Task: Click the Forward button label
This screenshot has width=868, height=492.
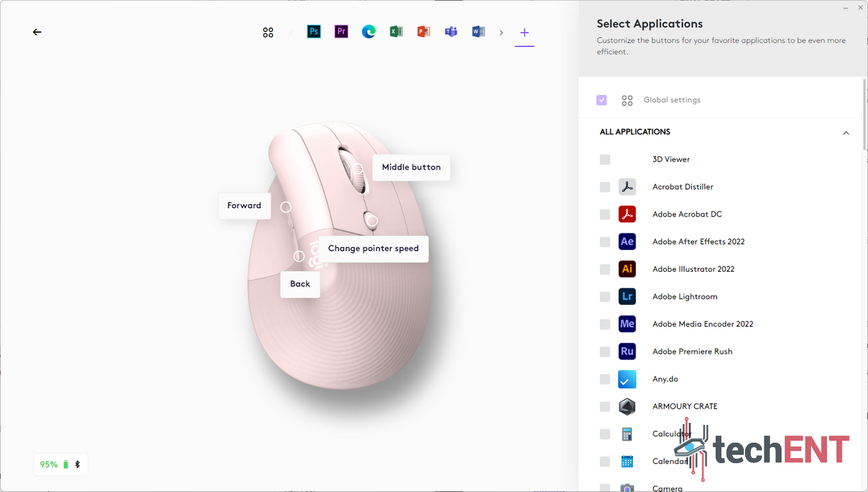Action: (x=244, y=206)
